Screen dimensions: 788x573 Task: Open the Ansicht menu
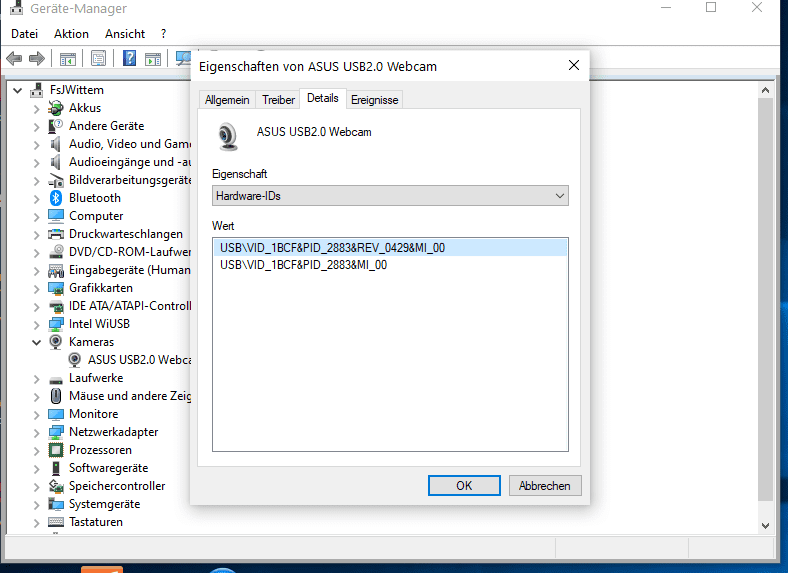(125, 34)
